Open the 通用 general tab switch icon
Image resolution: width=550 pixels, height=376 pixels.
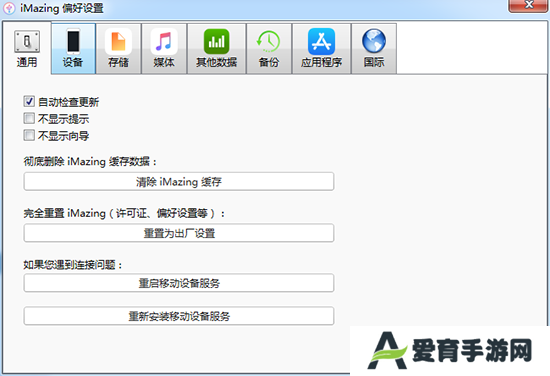(27, 48)
